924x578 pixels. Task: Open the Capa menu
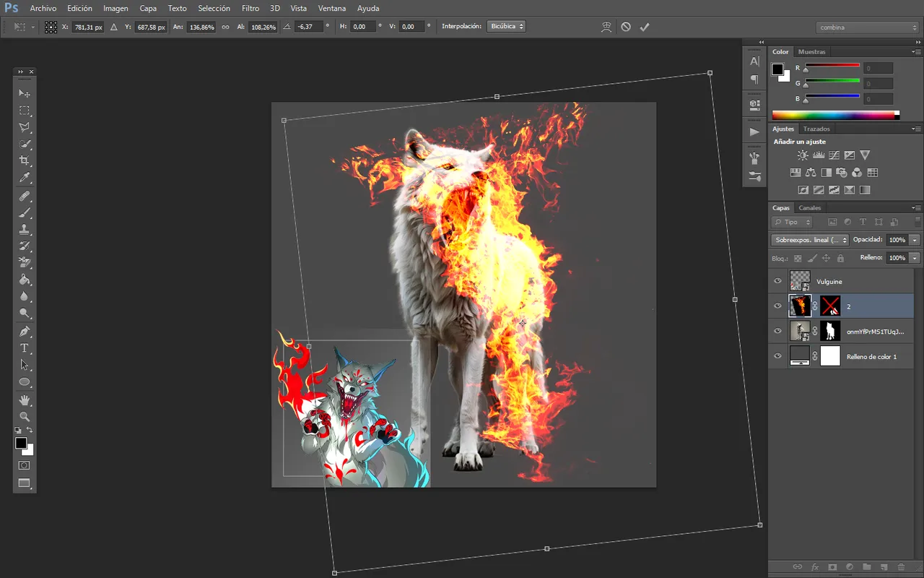click(x=148, y=8)
